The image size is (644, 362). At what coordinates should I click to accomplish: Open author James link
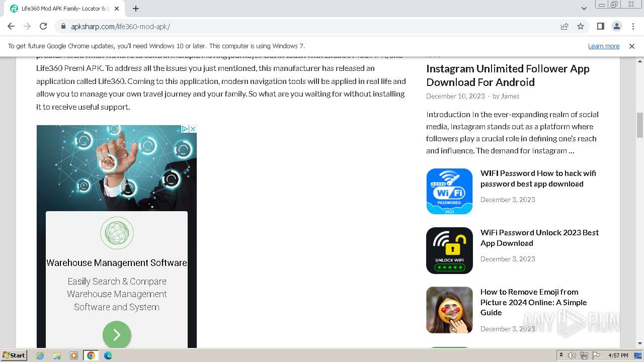(510, 96)
